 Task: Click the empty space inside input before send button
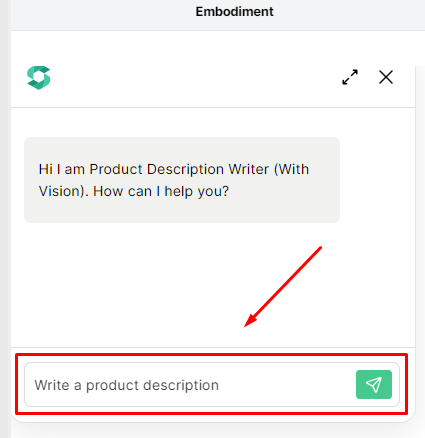(x=287, y=385)
